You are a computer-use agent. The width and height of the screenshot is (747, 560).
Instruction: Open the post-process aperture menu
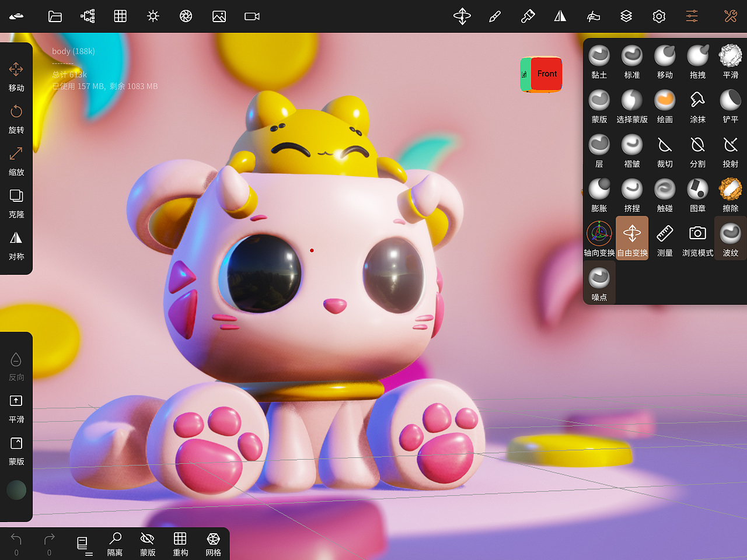[186, 16]
